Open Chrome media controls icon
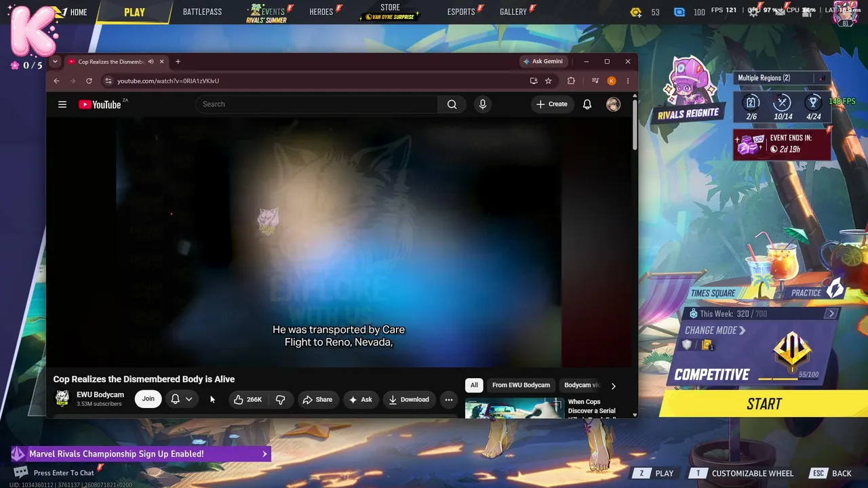 595,81
